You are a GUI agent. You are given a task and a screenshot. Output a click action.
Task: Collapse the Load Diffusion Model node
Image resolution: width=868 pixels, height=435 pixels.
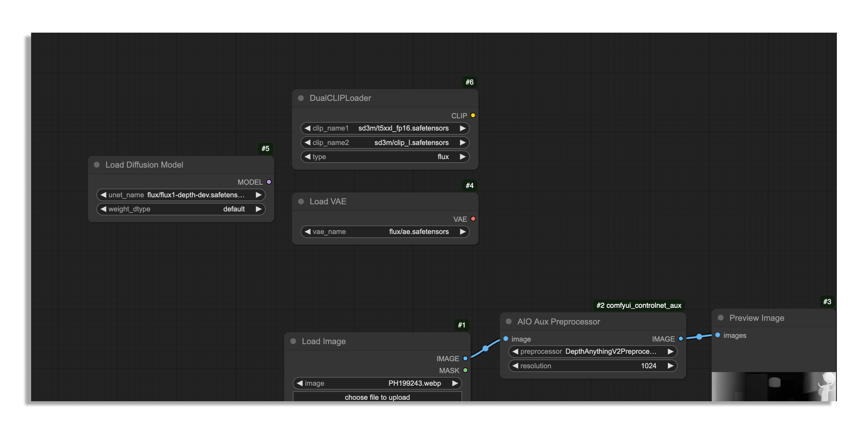[97, 165]
